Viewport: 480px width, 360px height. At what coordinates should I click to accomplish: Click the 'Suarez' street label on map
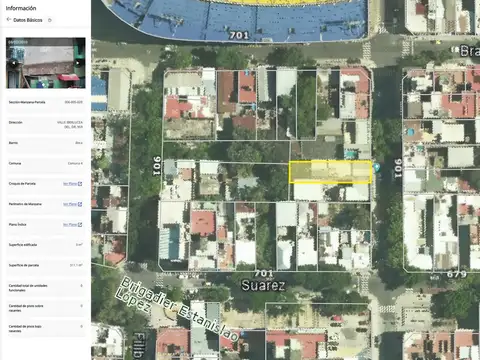[x=263, y=285]
